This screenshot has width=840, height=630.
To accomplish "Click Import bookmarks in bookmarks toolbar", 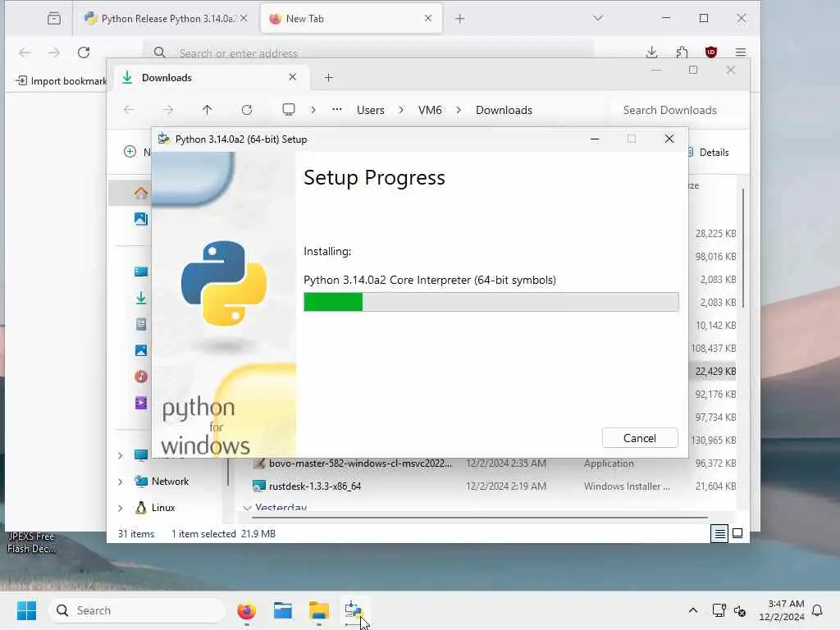I will point(61,81).
